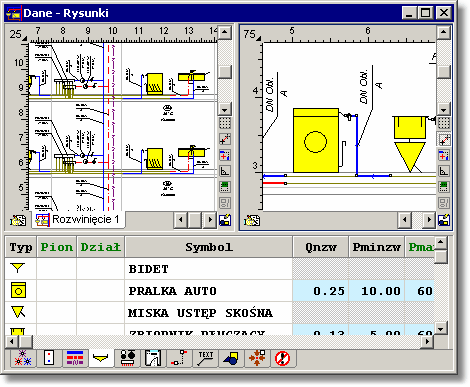Screen dimensions: 470x387
Task: Click zoomed pane horizontal scroll left arrow
Action: (405, 220)
